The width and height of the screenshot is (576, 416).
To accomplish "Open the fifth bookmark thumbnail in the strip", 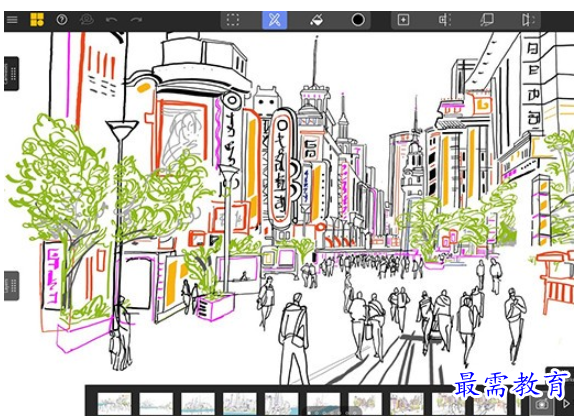I will click(281, 404).
